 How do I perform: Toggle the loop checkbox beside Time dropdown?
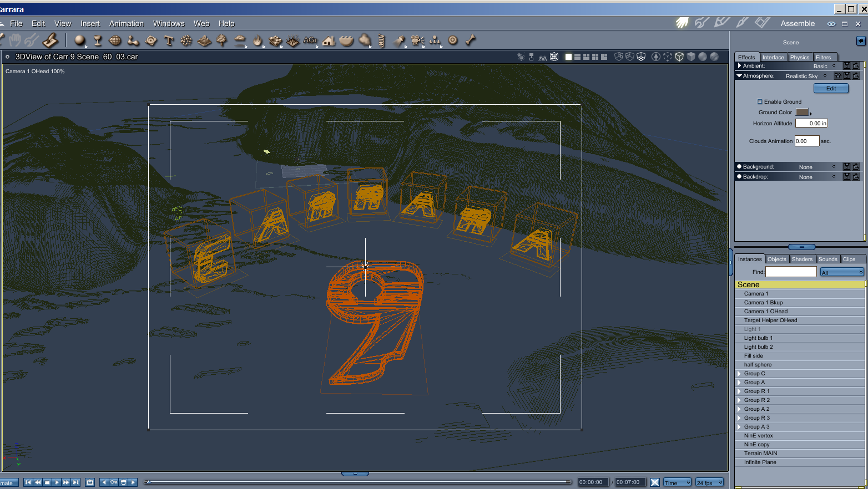(655, 482)
